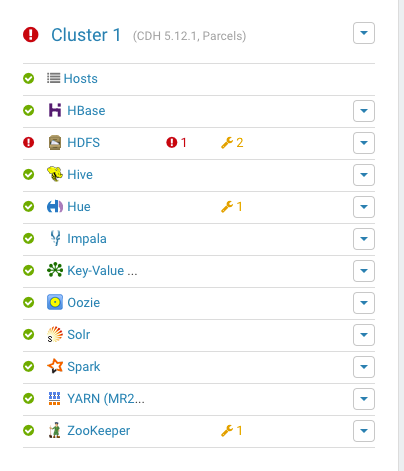The image size is (404, 471).
Task: Open the Key-Value store service link
Action: [102, 271]
